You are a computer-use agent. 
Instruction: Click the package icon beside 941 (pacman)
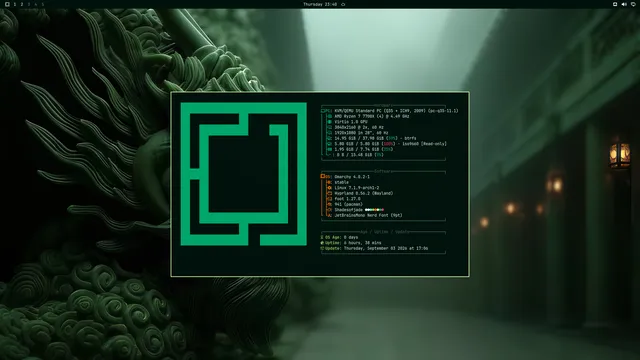click(330, 204)
